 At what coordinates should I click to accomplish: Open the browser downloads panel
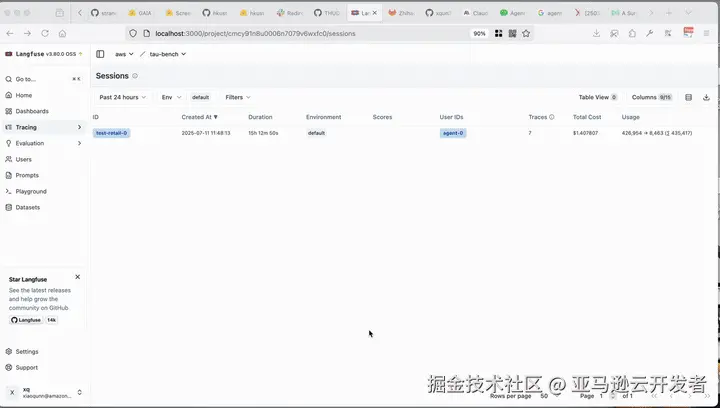596,33
